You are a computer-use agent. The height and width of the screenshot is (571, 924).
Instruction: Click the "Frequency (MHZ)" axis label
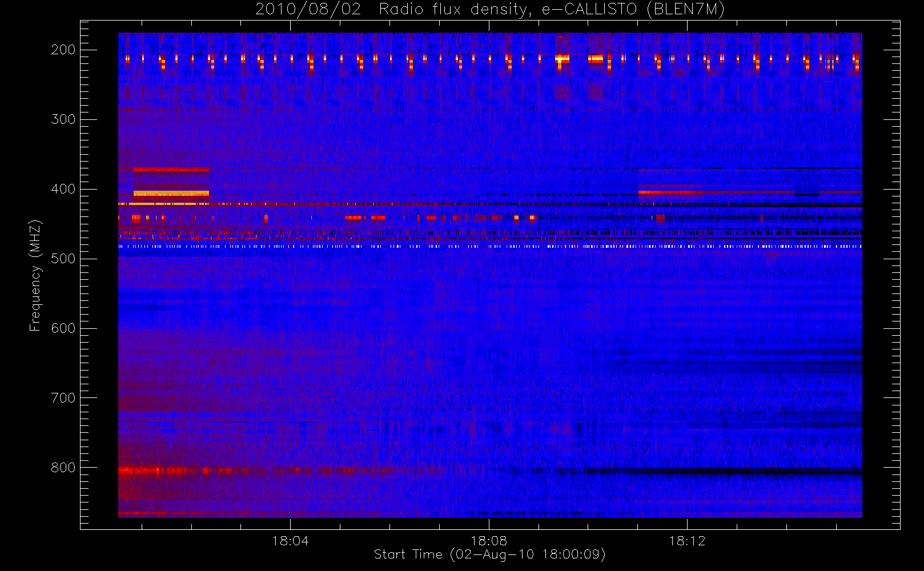pos(35,275)
